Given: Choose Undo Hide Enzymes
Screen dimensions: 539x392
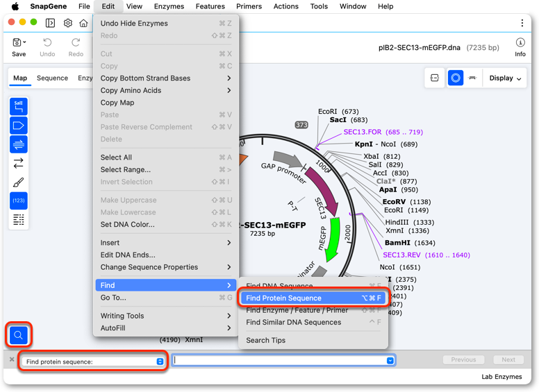Looking at the screenshot, I should point(166,24).
